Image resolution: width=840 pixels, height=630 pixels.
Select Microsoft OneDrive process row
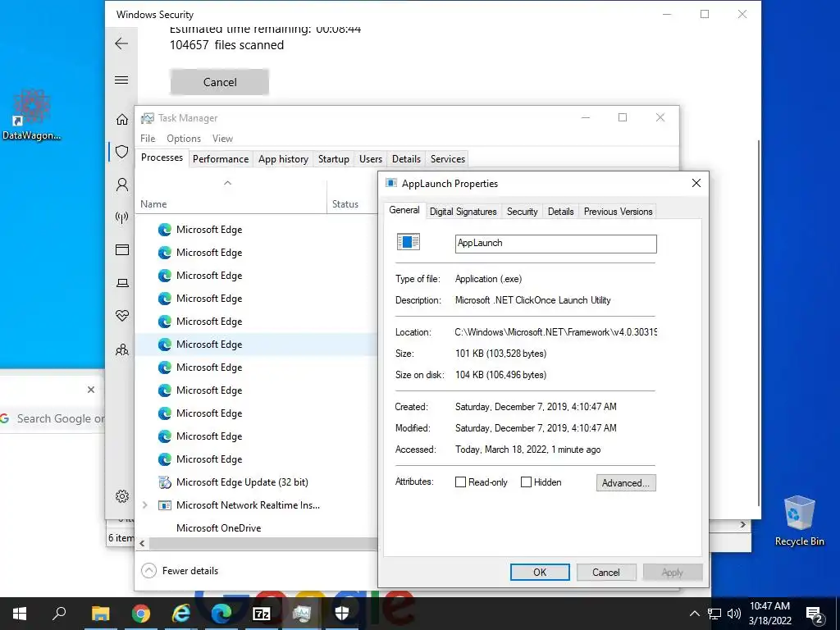click(x=256, y=527)
